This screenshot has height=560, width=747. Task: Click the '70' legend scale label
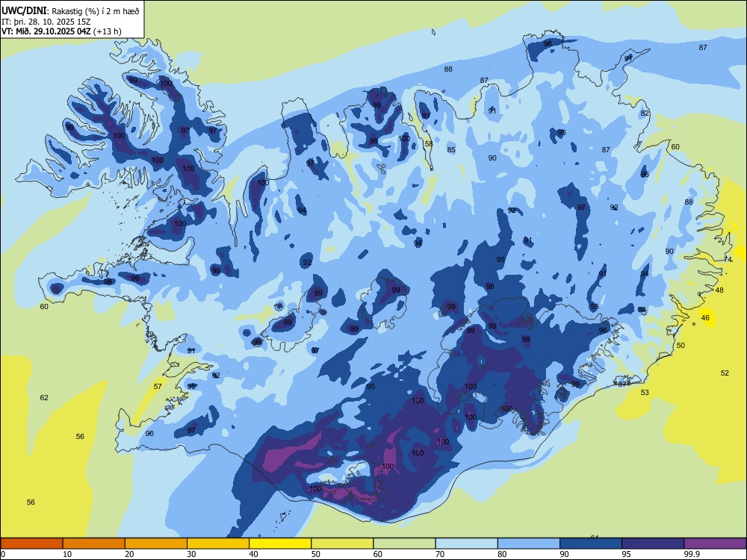(440, 554)
